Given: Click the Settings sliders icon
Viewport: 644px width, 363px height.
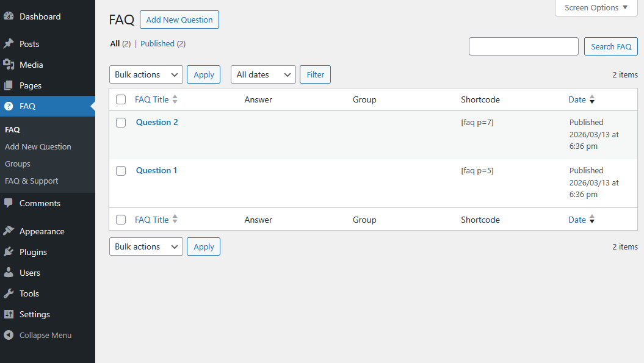Looking at the screenshot, I should 9,314.
